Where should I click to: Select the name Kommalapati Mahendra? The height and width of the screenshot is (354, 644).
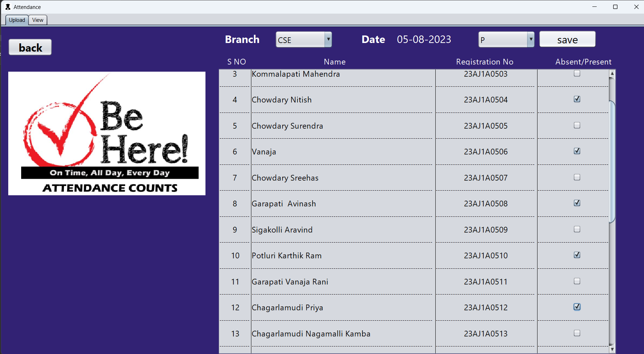point(295,74)
